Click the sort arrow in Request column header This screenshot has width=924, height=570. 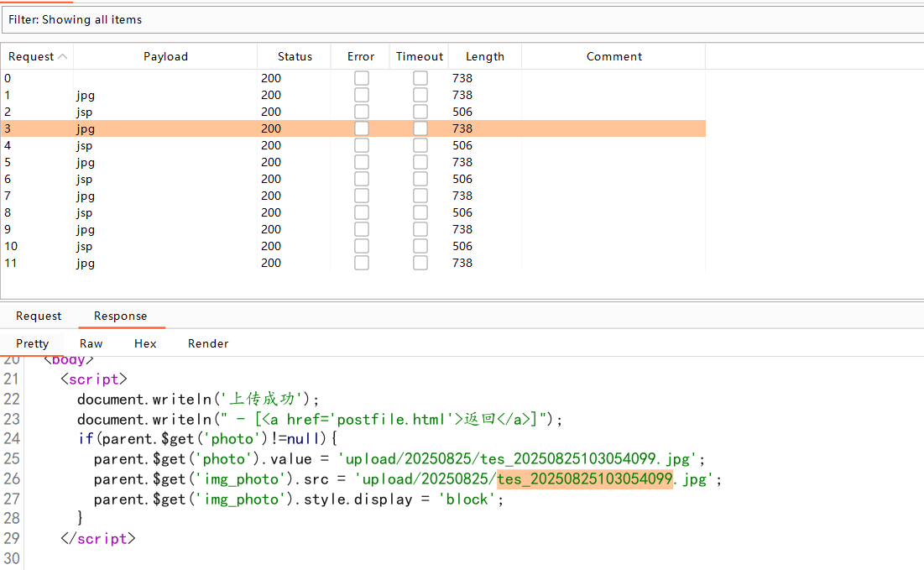62,57
